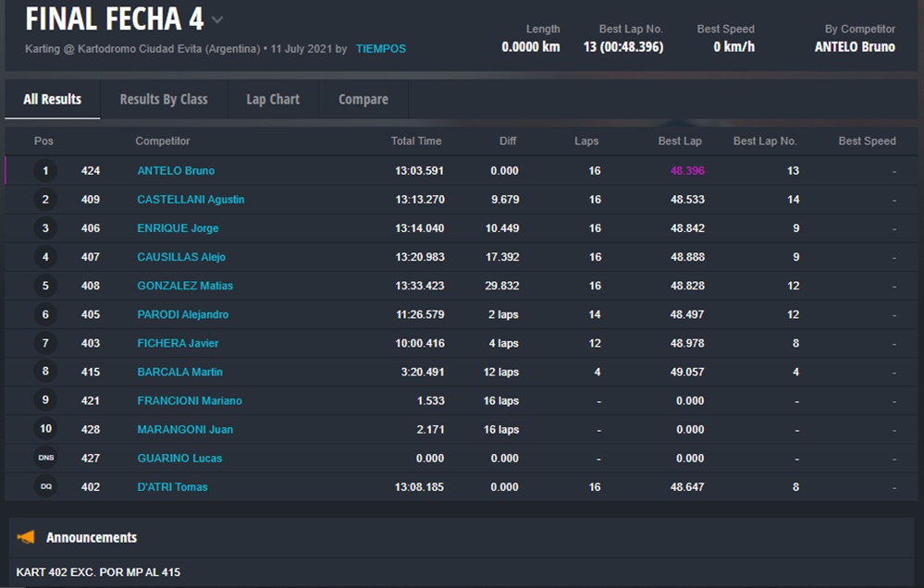
Task: Switch to Results By Class tab
Action: 164,99
